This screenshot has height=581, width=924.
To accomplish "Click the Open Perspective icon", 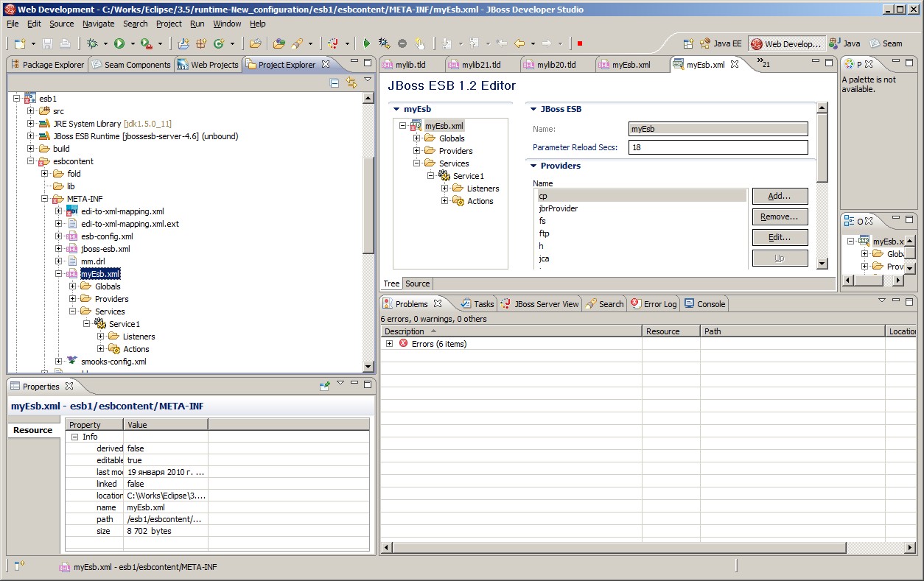I will [x=688, y=43].
